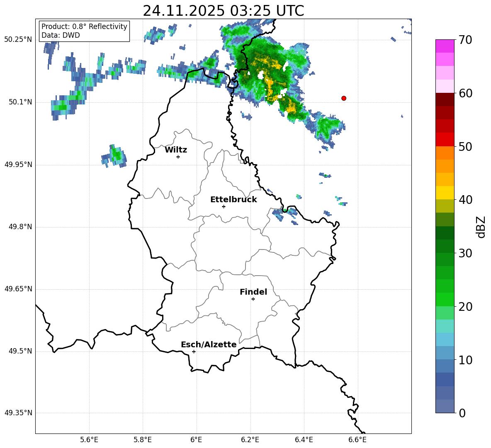491x448 pixels.
Task: Click colorbar tick label 30
Action: [x=465, y=253]
